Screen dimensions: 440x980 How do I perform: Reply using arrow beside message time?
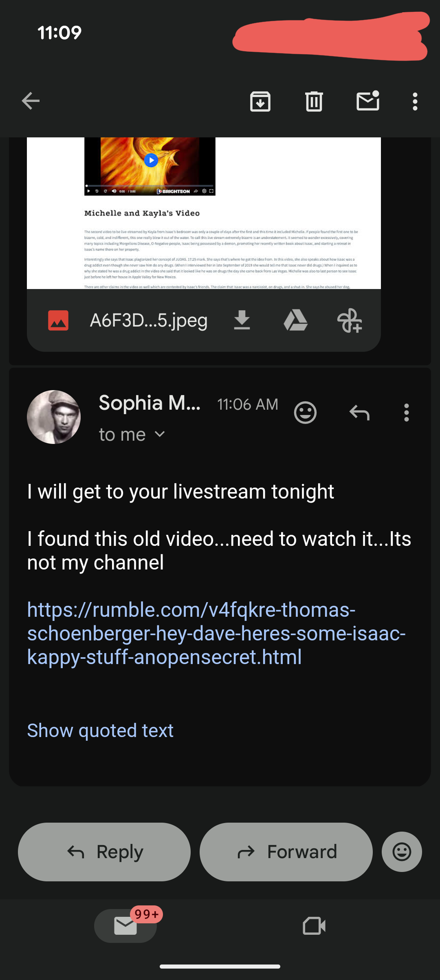tap(359, 413)
